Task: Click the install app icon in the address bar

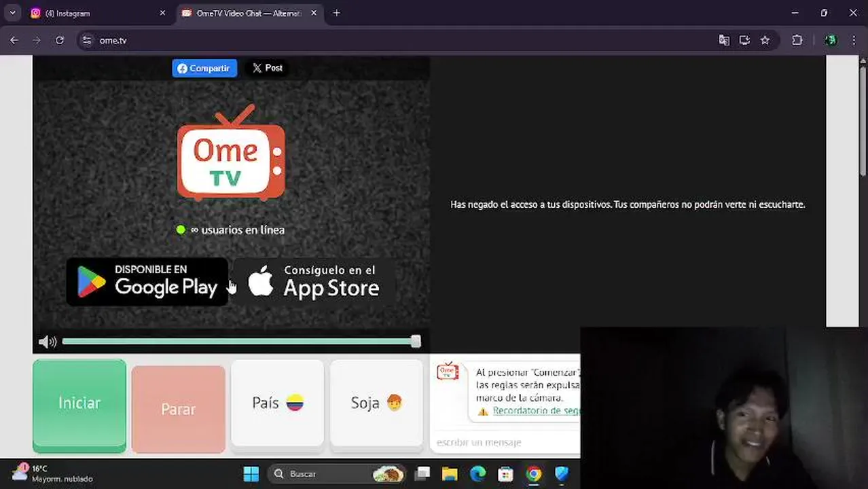Action: [x=744, y=40]
